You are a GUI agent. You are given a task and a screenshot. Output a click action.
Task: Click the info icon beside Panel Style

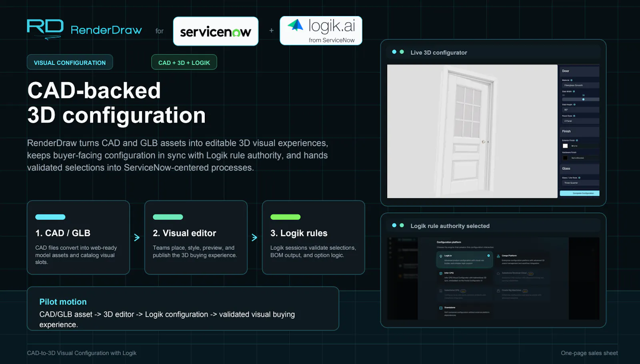click(574, 116)
